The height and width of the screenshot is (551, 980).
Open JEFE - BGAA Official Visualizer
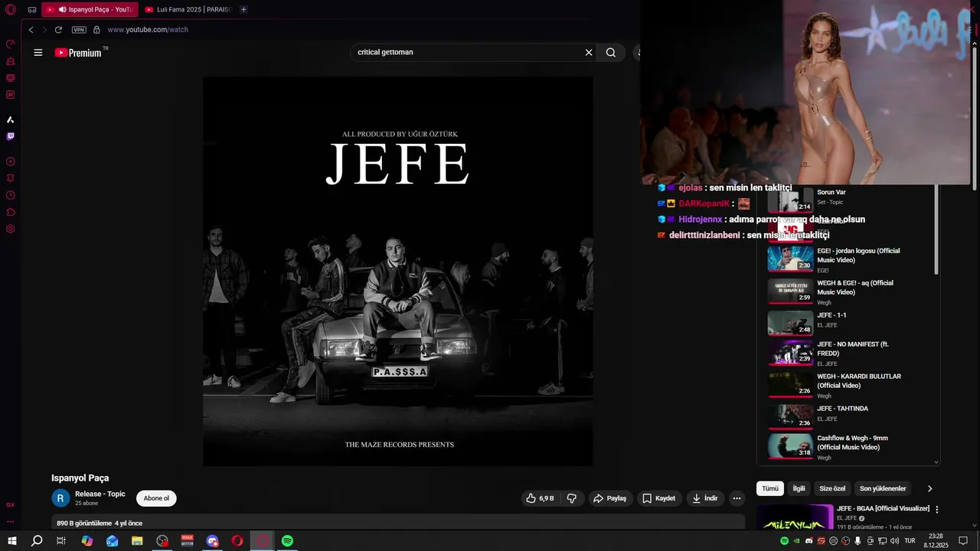click(883, 509)
